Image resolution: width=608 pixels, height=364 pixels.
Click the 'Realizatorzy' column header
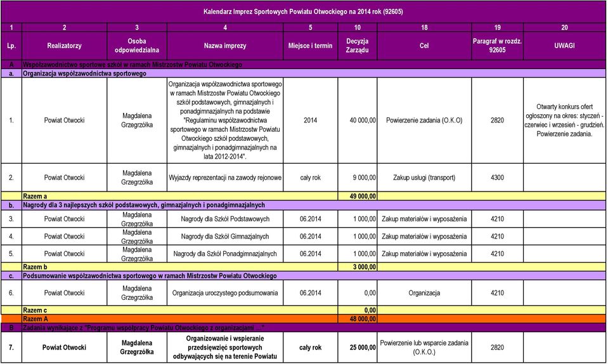65,46
